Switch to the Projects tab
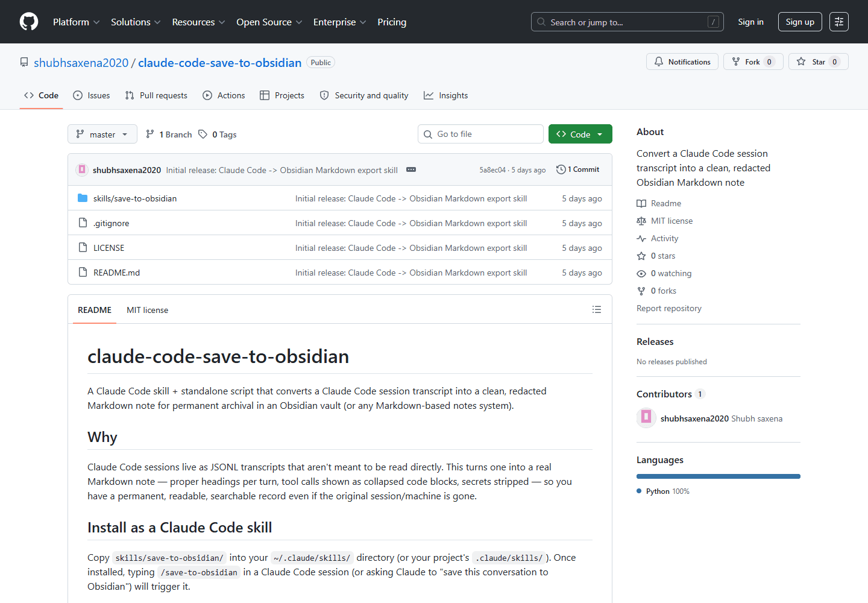Image resolution: width=868 pixels, height=603 pixels. click(x=282, y=95)
